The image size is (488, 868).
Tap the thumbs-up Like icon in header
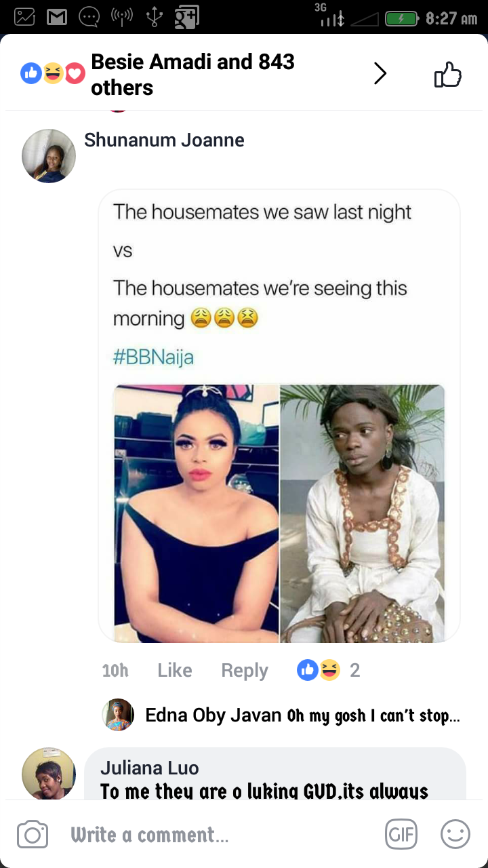point(448,75)
